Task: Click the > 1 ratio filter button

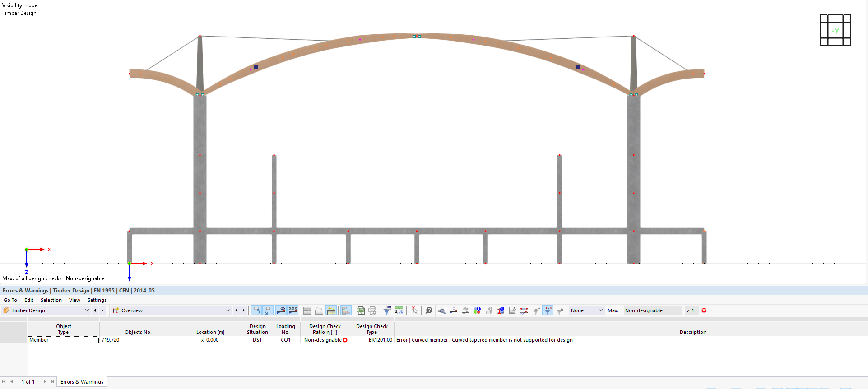Action: tap(690, 310)
